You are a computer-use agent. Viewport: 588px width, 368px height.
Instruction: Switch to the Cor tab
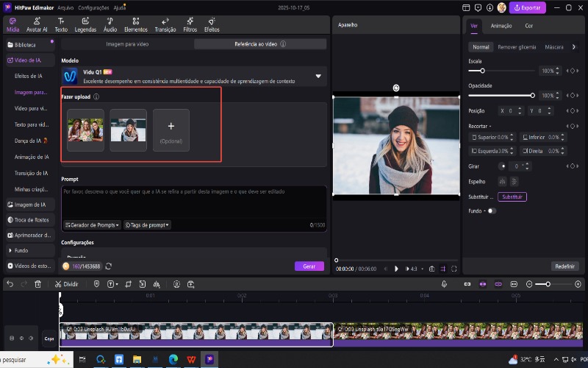pos(528,26)
